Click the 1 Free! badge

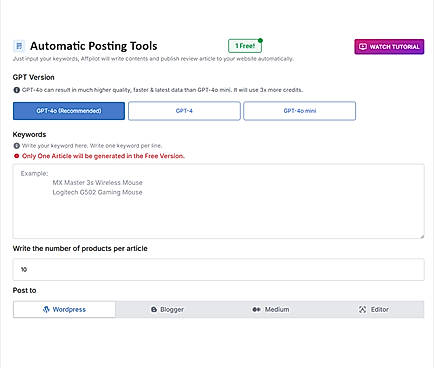[x=245, y=46]
